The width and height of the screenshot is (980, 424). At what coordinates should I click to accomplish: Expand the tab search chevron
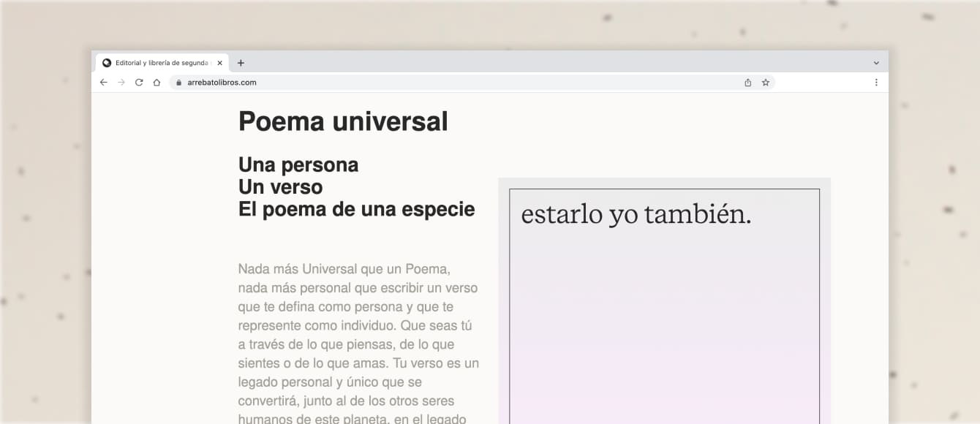coord(876,63)
